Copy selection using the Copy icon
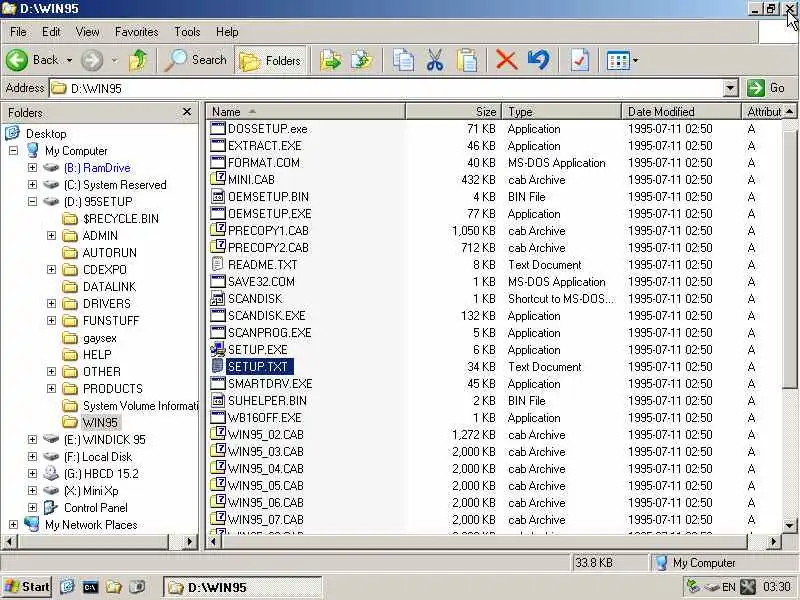 pyautogui.click(x=403, y=61)
